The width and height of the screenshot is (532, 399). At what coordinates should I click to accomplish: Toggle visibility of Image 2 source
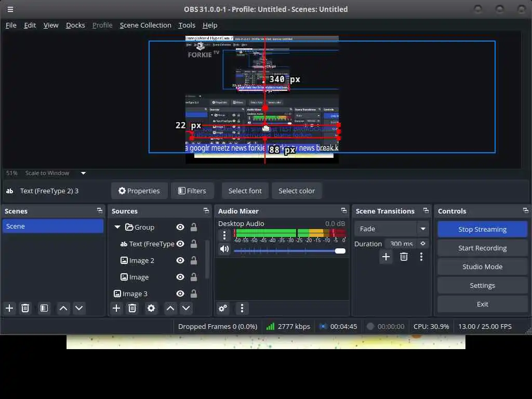coord(180,260)
